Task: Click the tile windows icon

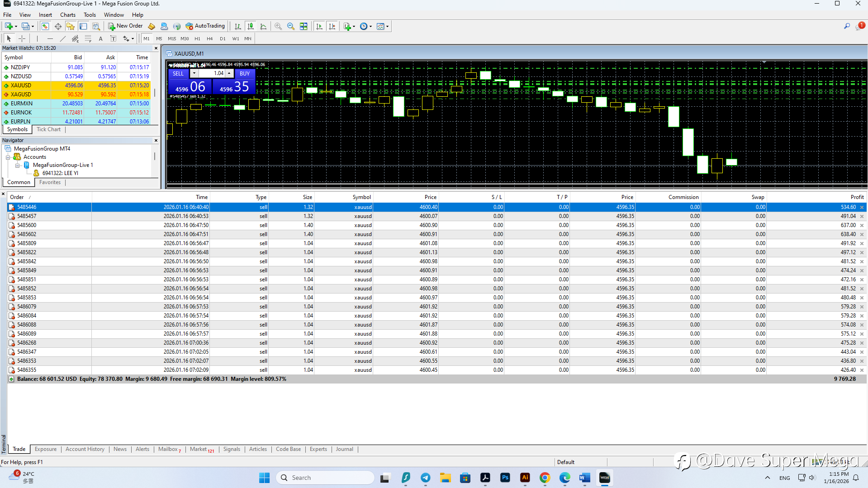Action: pyautogui.click(x=304, y=26)
